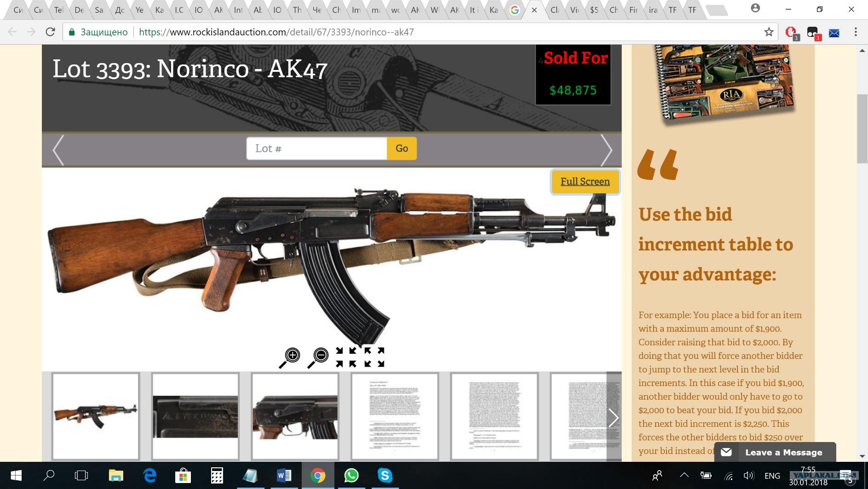The image size is (868, 489).
Task: Switch to the 'Th' browser tab
Action: [x=297, y=10]
